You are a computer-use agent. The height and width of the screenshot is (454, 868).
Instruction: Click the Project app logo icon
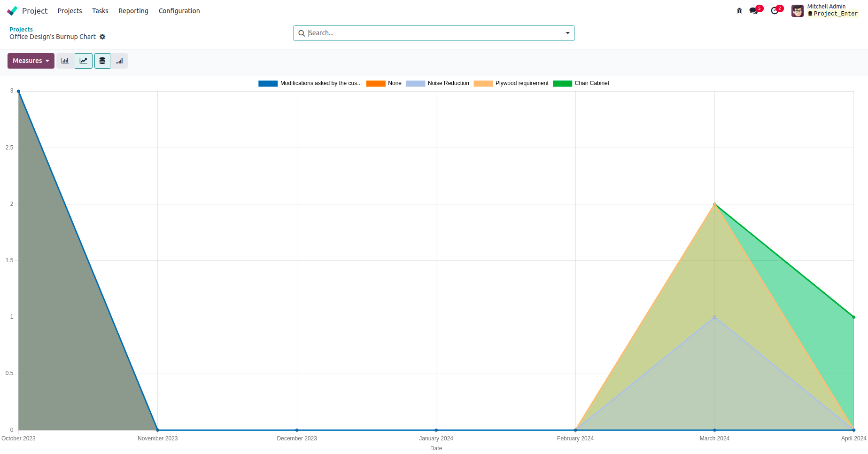[12, 11]
